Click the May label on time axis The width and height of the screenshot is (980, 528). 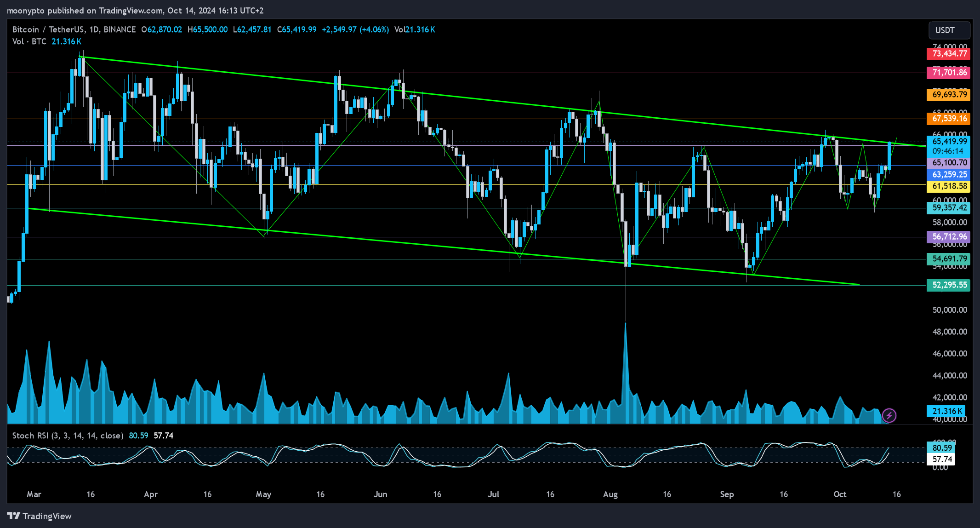263,494
